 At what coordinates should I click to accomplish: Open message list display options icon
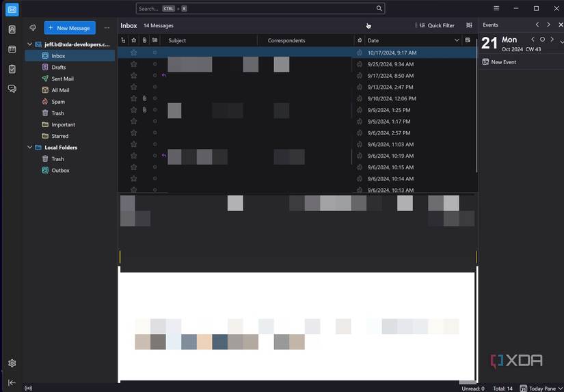coord(469,25)
